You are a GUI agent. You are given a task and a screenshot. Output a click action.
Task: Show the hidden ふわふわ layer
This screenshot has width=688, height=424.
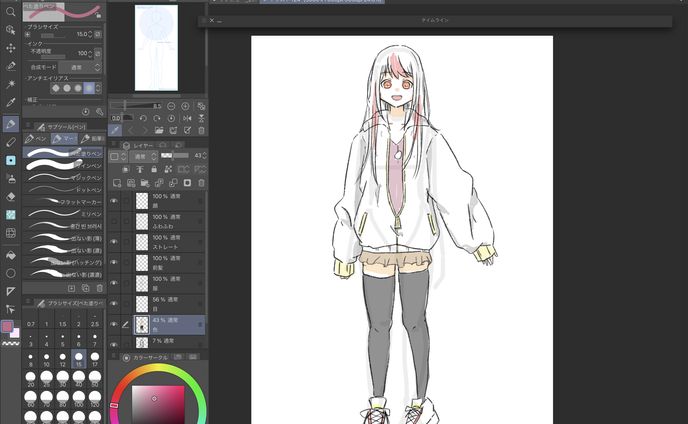click(x=114, y=221)
